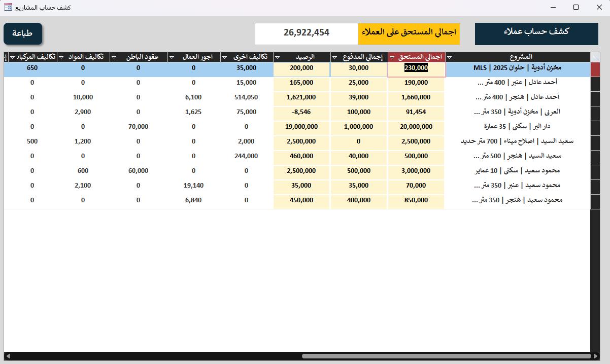
Task: Open the تكاليف المركبات column filter arrow
Action: (12, 57)
